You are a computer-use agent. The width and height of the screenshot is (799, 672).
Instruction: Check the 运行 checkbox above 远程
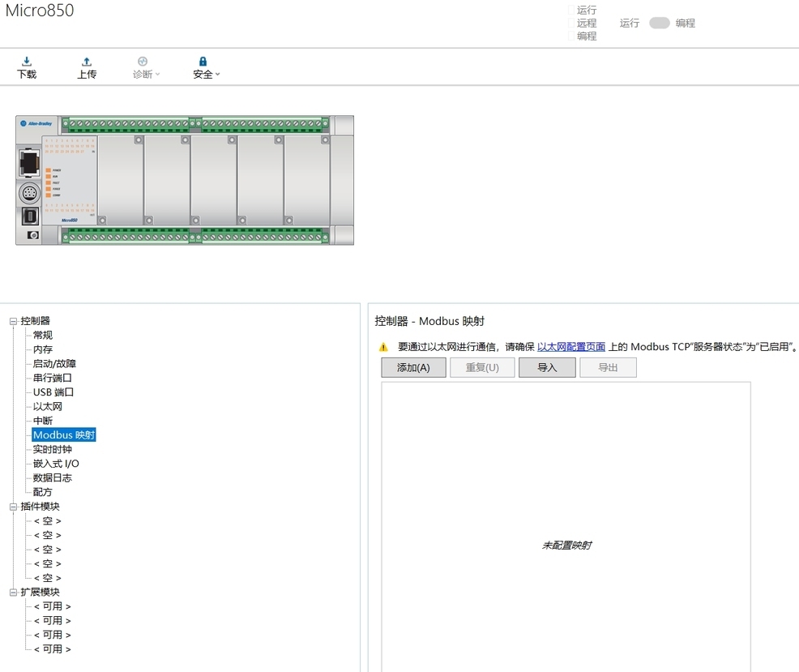(x=571, y=10)
